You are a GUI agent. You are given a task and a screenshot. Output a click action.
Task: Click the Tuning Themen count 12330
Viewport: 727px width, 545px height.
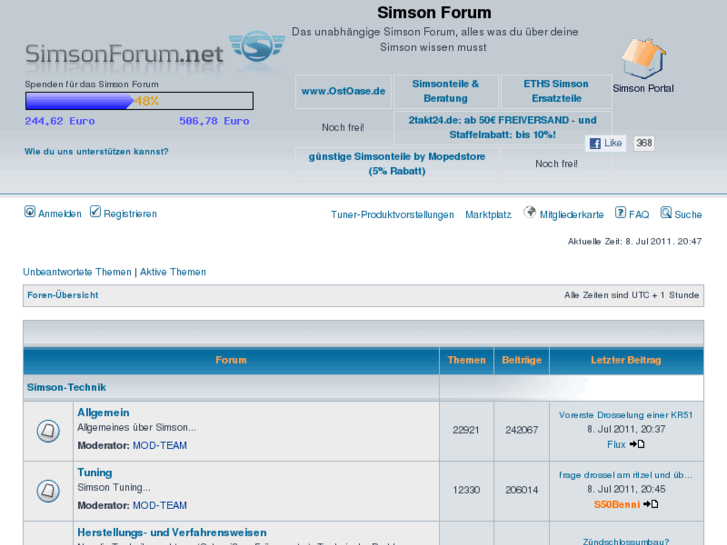coord(466,490)
